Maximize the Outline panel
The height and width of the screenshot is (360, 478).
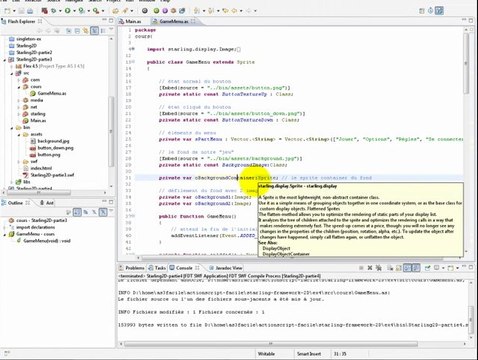coord(111,202)
